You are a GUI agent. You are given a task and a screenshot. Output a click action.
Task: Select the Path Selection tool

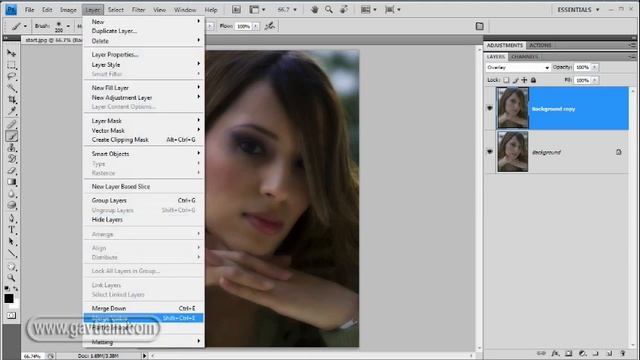point(11,242)
